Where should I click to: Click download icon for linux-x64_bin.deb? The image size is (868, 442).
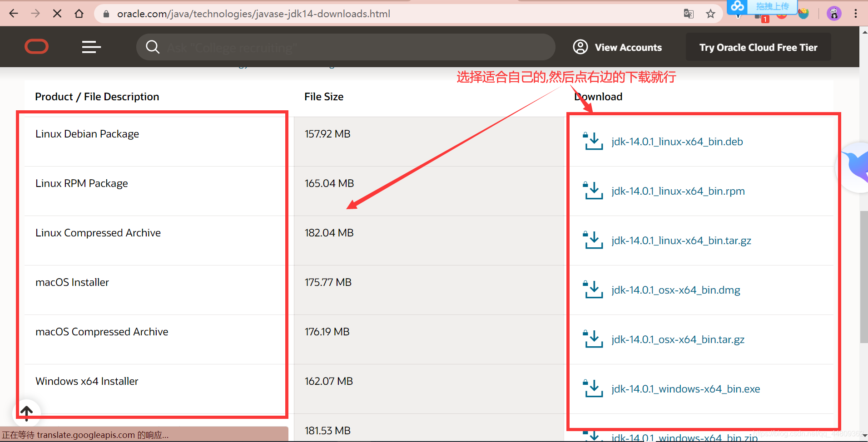(593, 141)
